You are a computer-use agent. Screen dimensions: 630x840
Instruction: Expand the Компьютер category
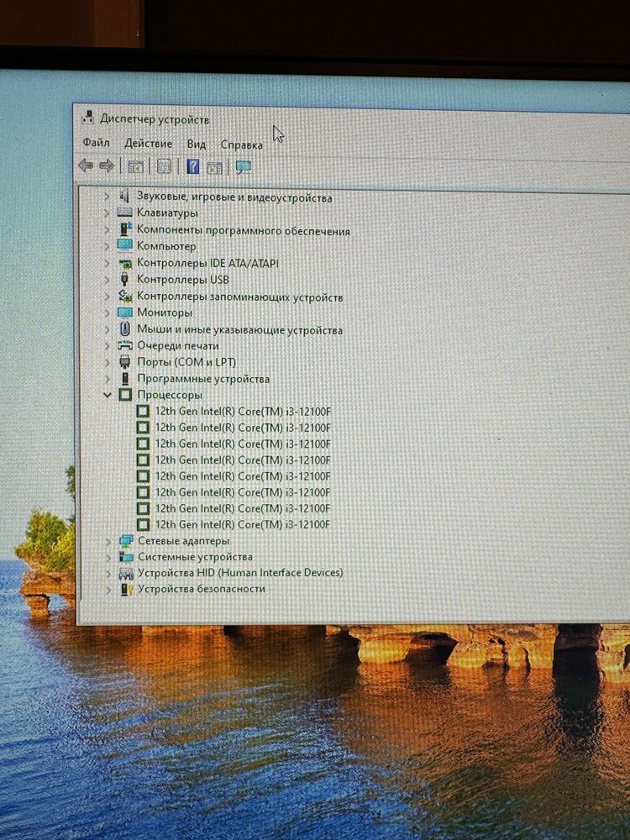(x=107, y=246)
